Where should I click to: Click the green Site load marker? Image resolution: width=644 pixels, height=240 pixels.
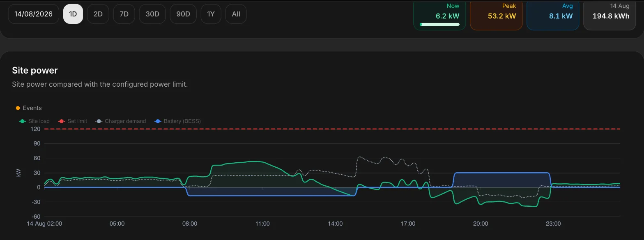point(22,121)
